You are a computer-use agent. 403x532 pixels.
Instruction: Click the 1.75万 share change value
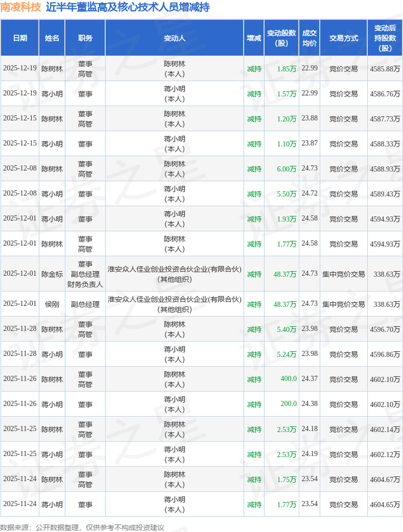(x=287, y=480)
